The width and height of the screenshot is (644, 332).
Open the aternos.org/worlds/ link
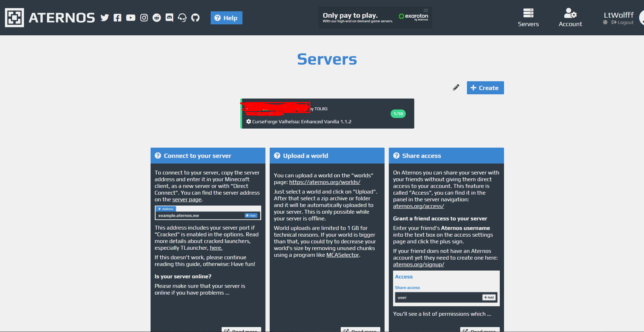click(x=324, y=182)
